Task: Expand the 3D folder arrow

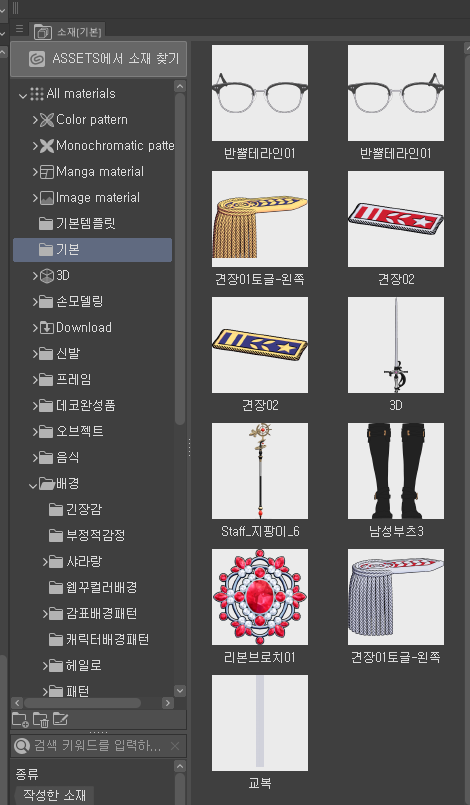Action: tap(35, 276)
